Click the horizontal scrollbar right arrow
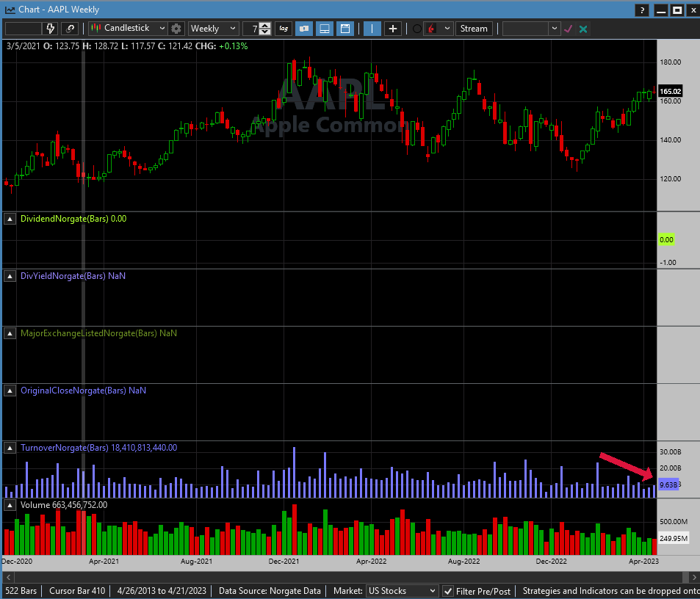Screen dimensions: 700x599 click(693, 577)
